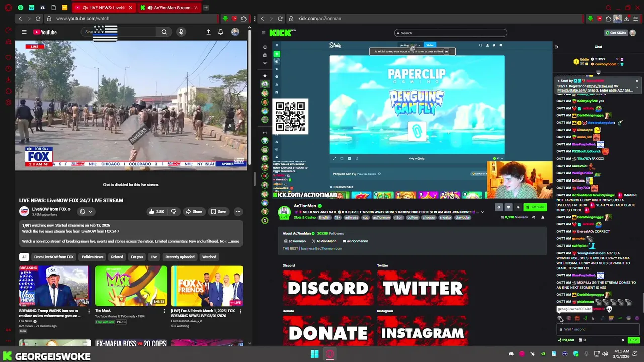The height and width of the screenshot is (362, 644).
Task: Report the stream via warning icon
Action: 543,217
